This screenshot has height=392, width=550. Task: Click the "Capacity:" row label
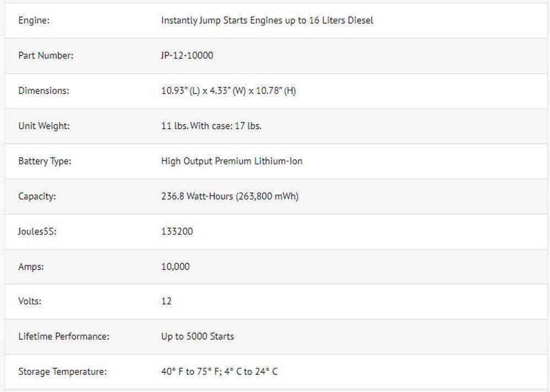[37, 197]
